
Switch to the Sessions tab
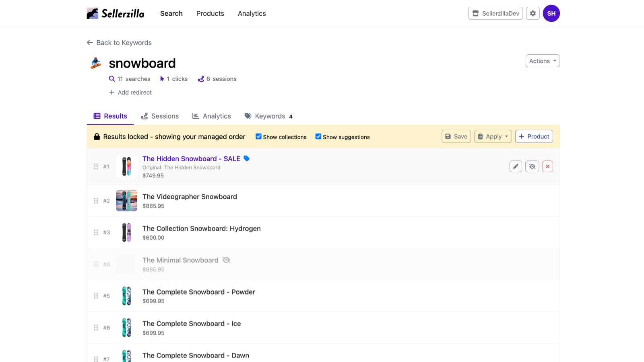click(160, 116)
